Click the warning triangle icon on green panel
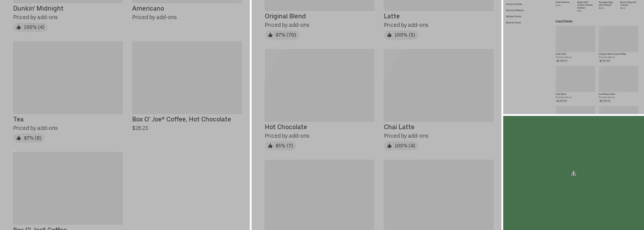644x230 pixels. pyautogui.click(x=574, y=173)
